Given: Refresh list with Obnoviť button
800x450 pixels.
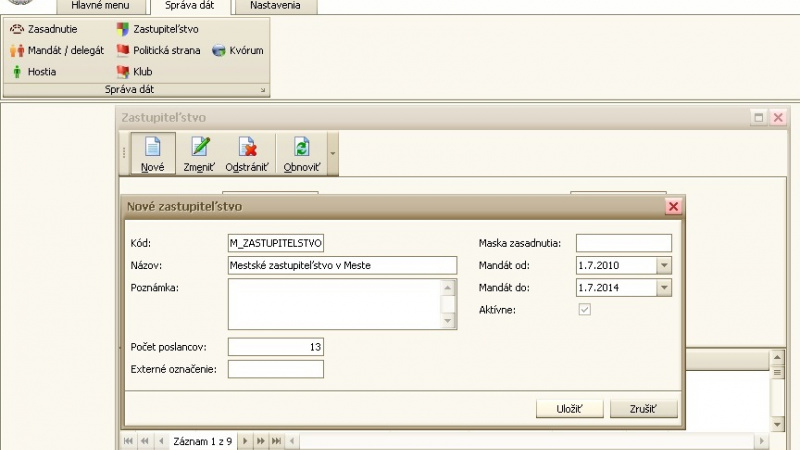Looking at the screenshot, I should pyautogui.click(x=301, y=153).
